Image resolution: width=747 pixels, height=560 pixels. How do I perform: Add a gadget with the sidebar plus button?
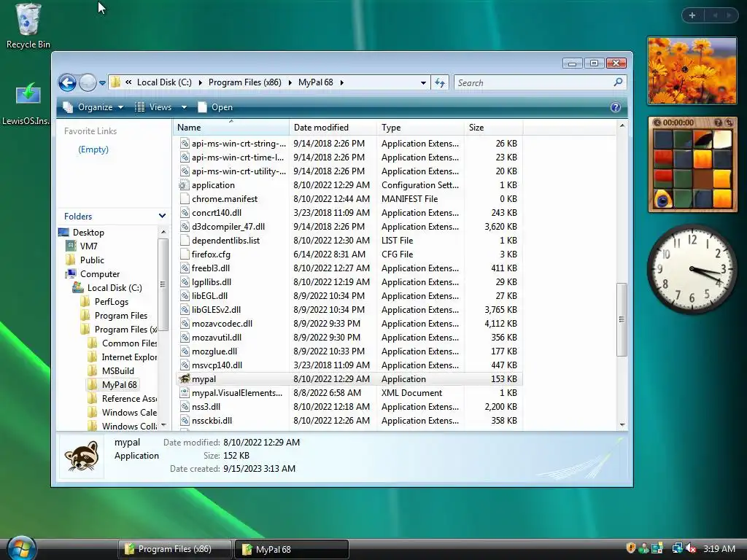tap(692, 15)
